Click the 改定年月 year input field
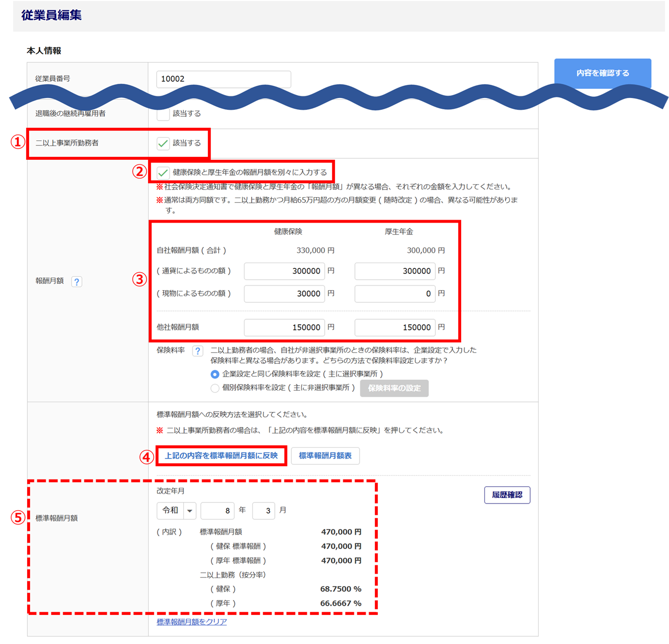Viewport: 669px width, 644px height. [217, 511]
